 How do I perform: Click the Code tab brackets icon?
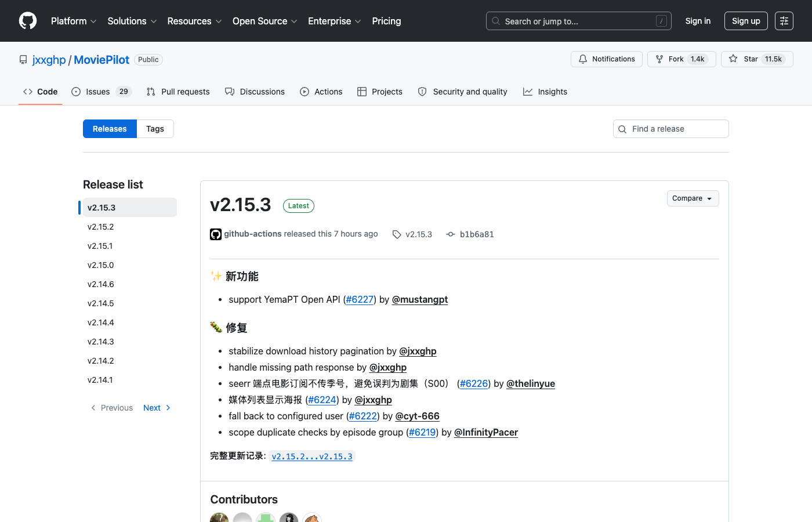[28, 92]
